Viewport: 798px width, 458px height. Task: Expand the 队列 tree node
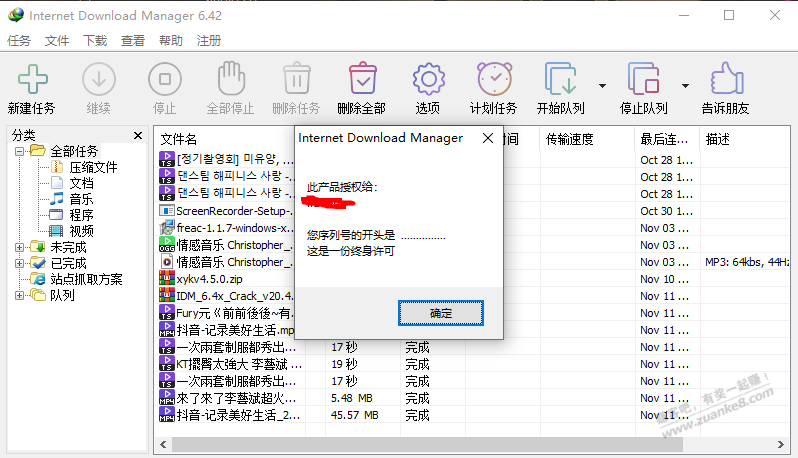[x=20, y=295]
